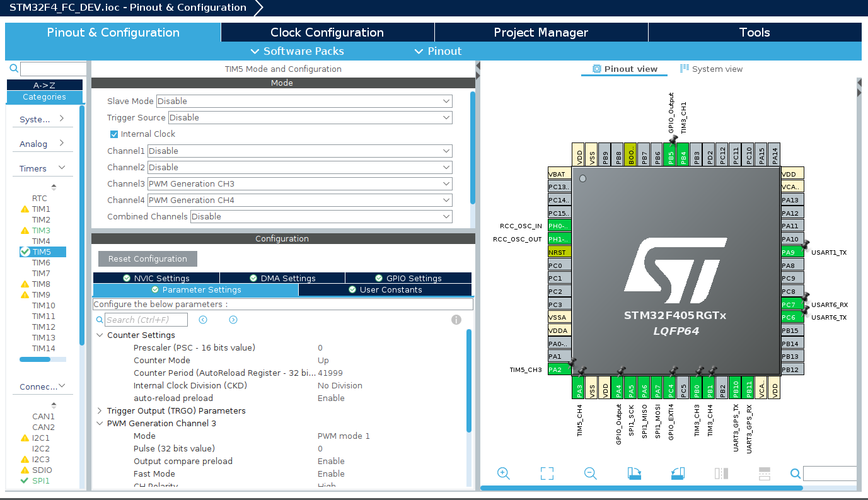The image size is (868, 500).
Task: Switch to NVIC Settings tab
Action: 156,278
